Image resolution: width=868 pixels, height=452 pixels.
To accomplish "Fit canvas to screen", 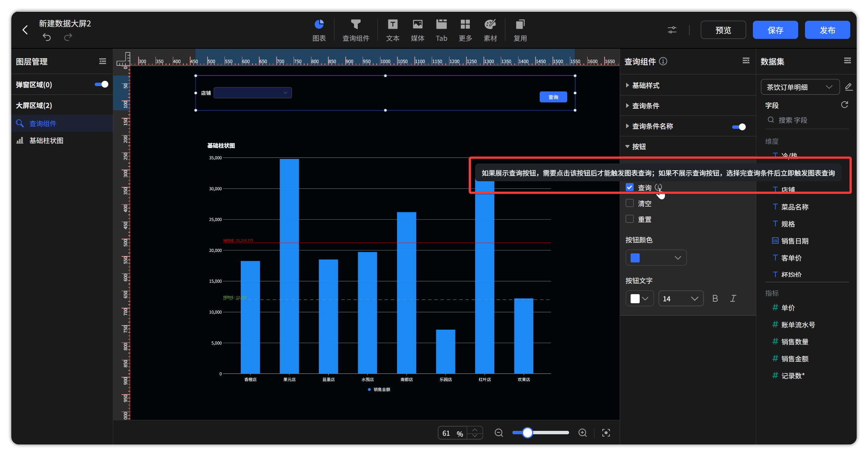I will click(606, 433).
